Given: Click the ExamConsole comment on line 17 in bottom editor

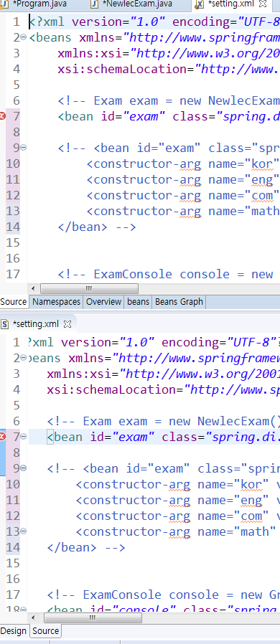Looking at the screenshot, I should (164, 595).
